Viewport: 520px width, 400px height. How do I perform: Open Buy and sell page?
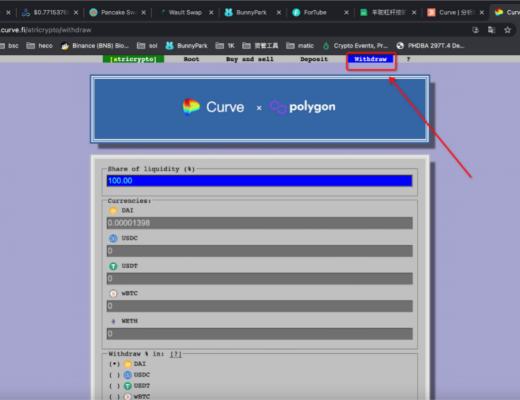[250, 59]
